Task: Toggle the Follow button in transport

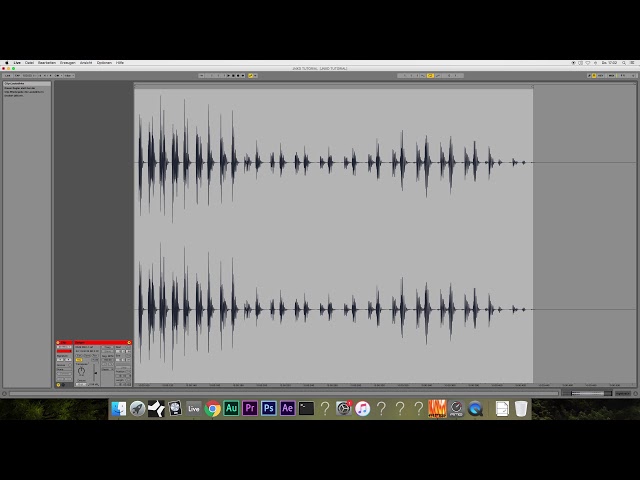Action: pyautogui.click(x=201, y=76)
